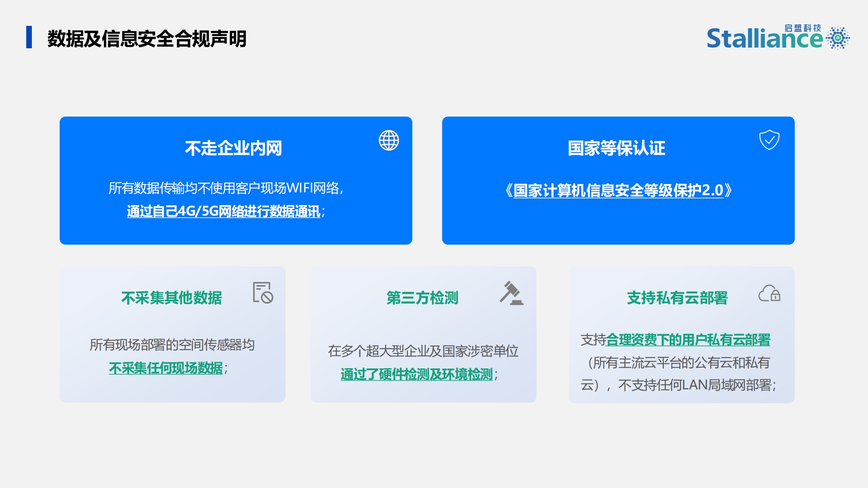This screenshot has width=868, height=488.
Task: Click the Stalliance logo
Action: [778, 37]
